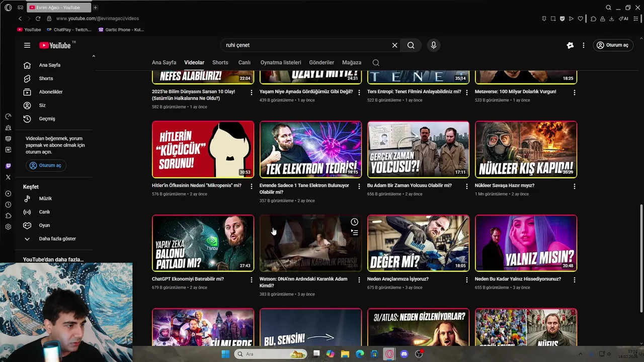
Task: Select the Videolar channel tab
Action: click(x=194, y=63)
